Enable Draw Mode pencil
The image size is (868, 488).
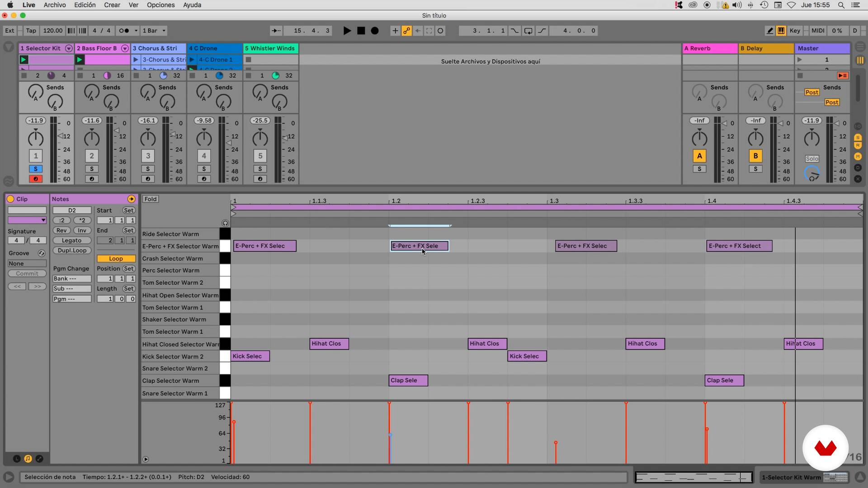pyautogui.click(x=769, y=31)
